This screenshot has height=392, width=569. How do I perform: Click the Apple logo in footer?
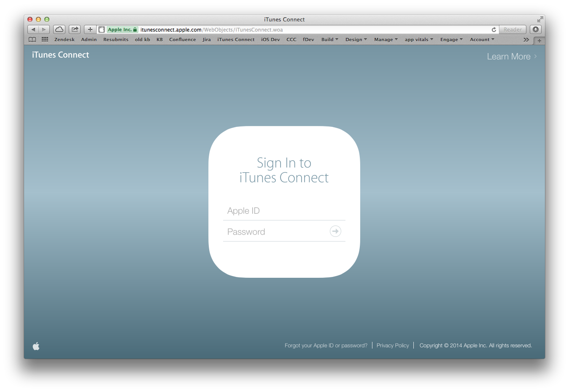point(36,346)
